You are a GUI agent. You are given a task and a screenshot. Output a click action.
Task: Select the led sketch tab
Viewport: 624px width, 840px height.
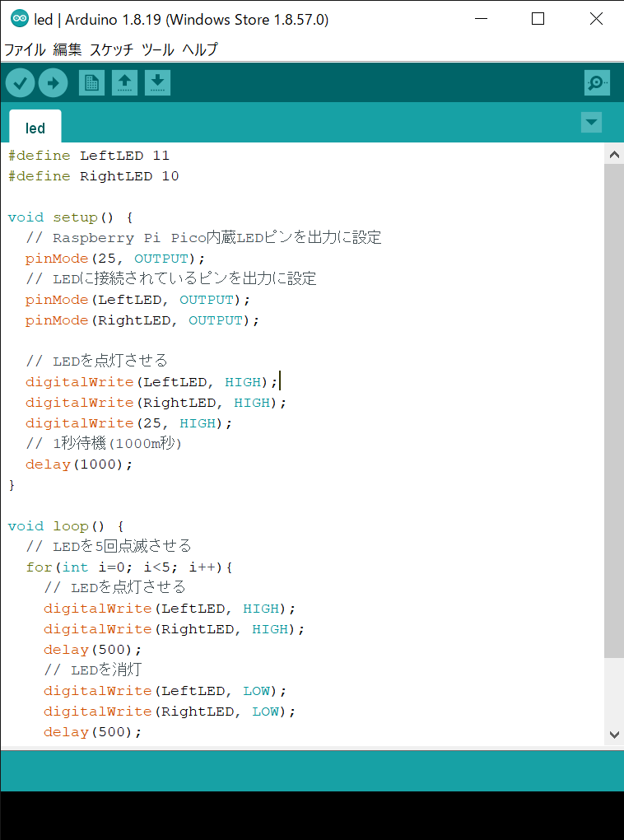click(35, 128)
